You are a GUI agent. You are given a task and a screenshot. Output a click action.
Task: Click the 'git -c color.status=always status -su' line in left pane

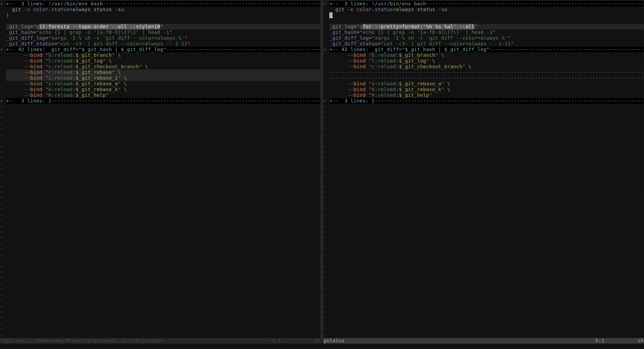[68, 9]
